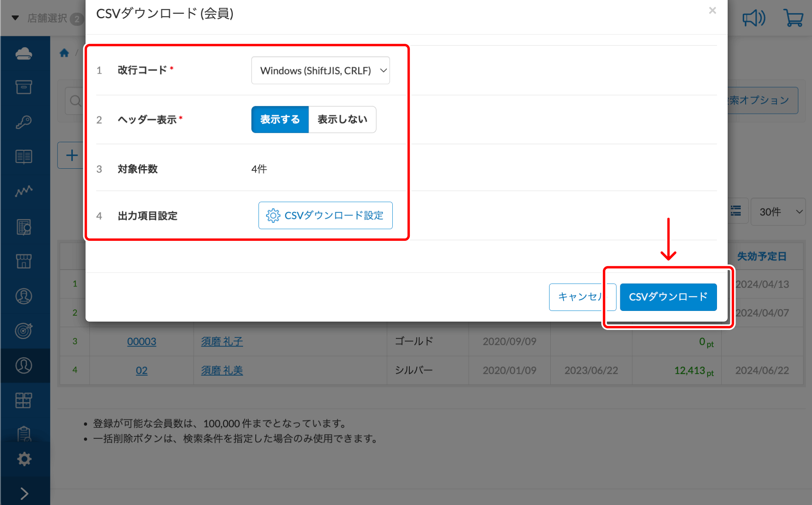This screenshot has height=505, width=812.
Task: Click the open book sidebar icon
Action: (x=24, y=157)
